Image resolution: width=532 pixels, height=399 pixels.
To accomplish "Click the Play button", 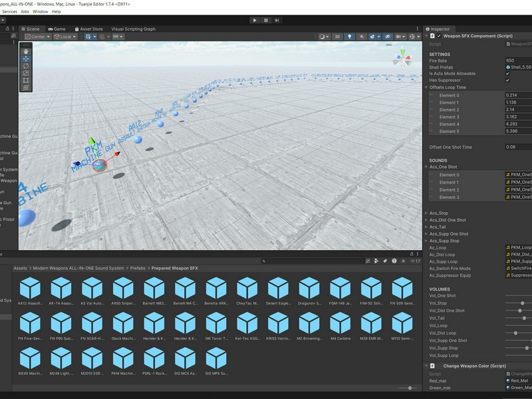I will (x=255, y=21).
